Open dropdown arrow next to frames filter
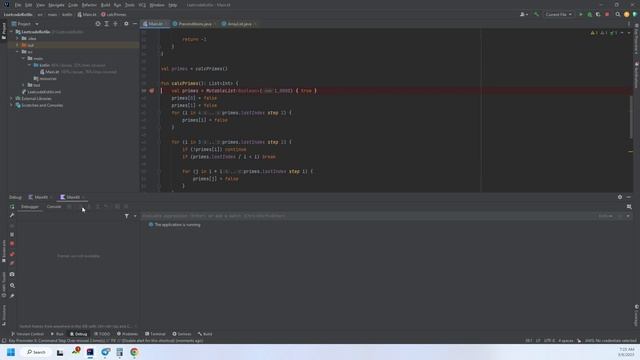The width and height of the screenshot is (640, 360). pyautogui.click(x=135, y=216)
